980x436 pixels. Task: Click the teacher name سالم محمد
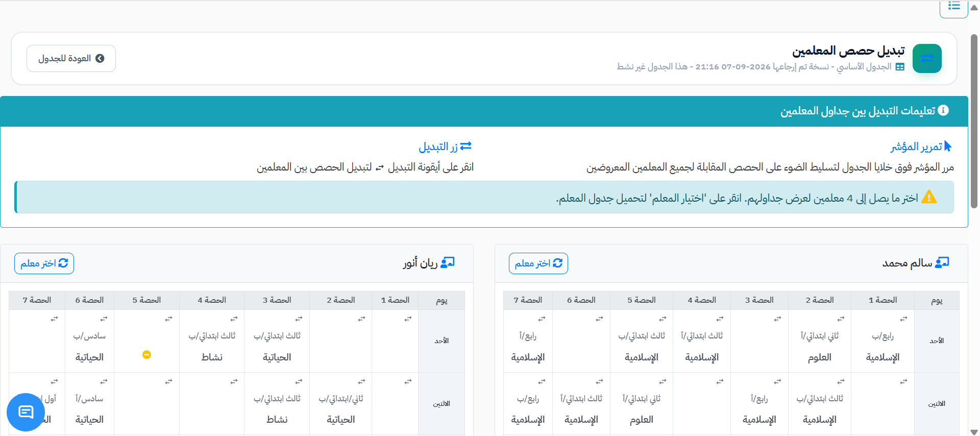click(908, 263)
